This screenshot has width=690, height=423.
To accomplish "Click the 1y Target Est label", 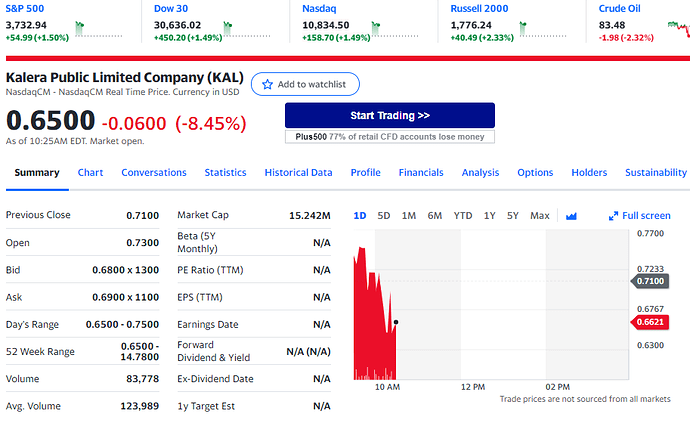I will 206,406.
